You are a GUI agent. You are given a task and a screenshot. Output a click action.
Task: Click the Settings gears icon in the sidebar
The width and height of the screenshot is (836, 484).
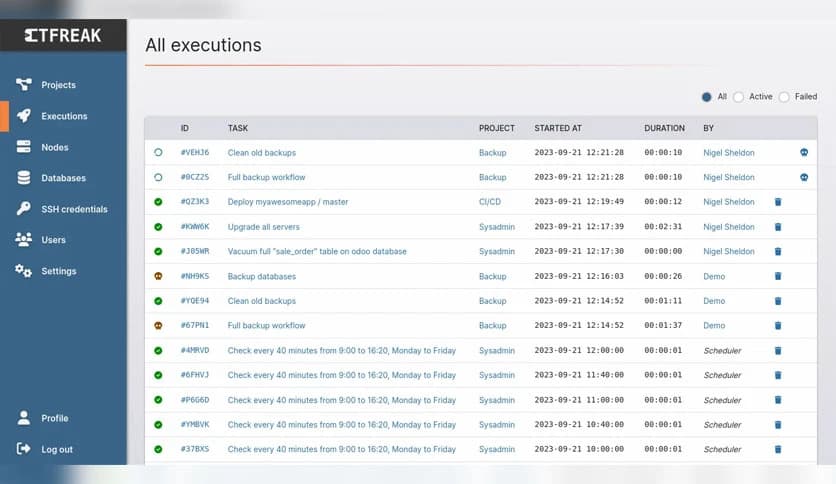tap(23, 271)
